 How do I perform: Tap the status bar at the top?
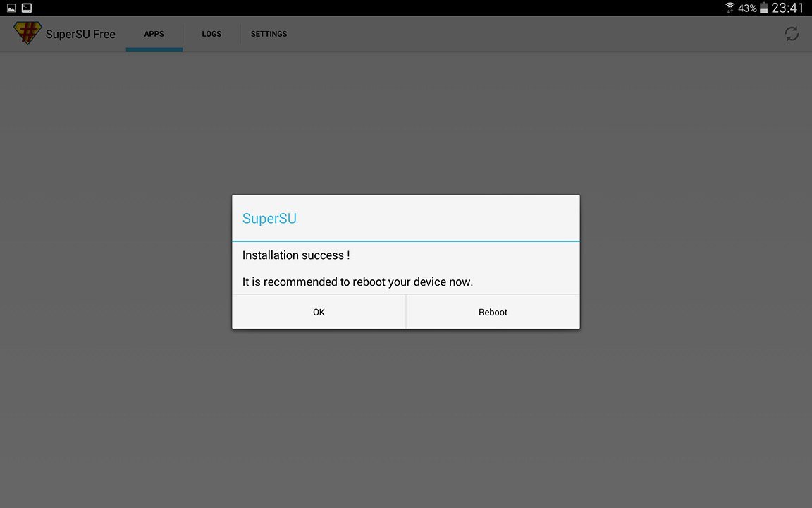(x=406, y=8)
